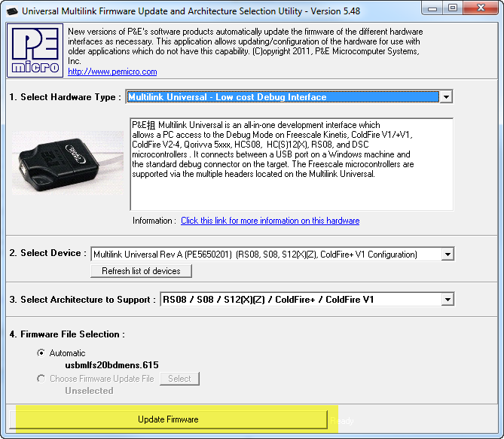
Task: Click the Select firmware file button
Action: click(179, 379)
